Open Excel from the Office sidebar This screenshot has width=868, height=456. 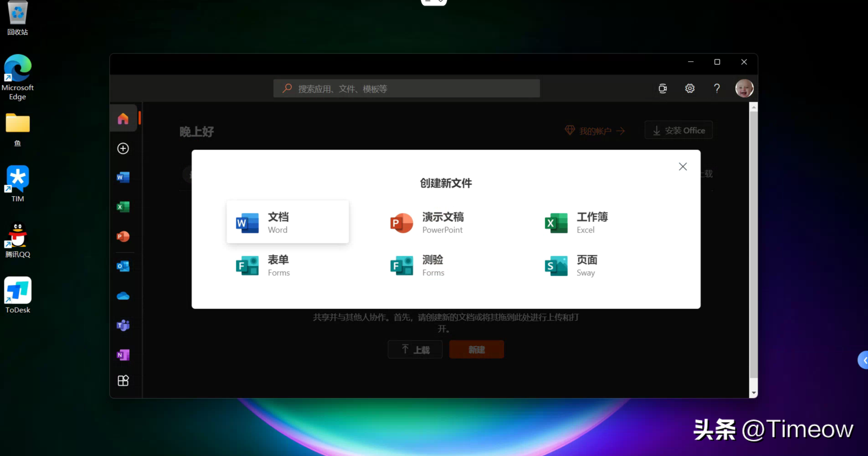(x=123, y=207)
